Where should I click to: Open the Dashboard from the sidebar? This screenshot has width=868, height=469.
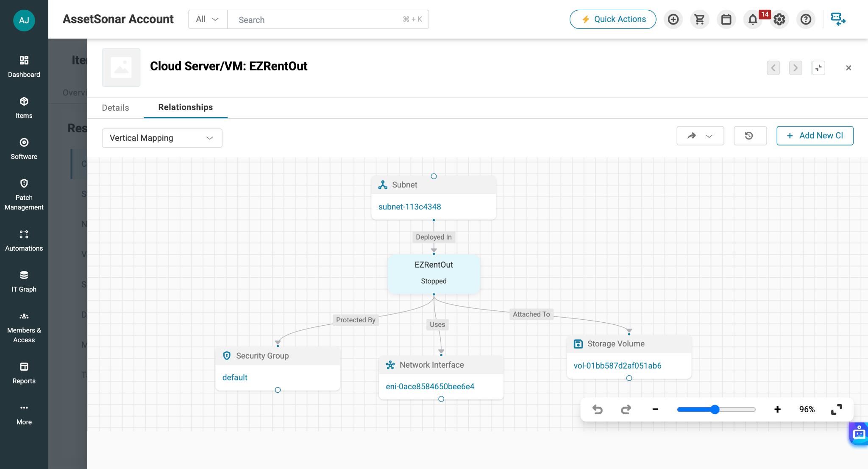24,67
